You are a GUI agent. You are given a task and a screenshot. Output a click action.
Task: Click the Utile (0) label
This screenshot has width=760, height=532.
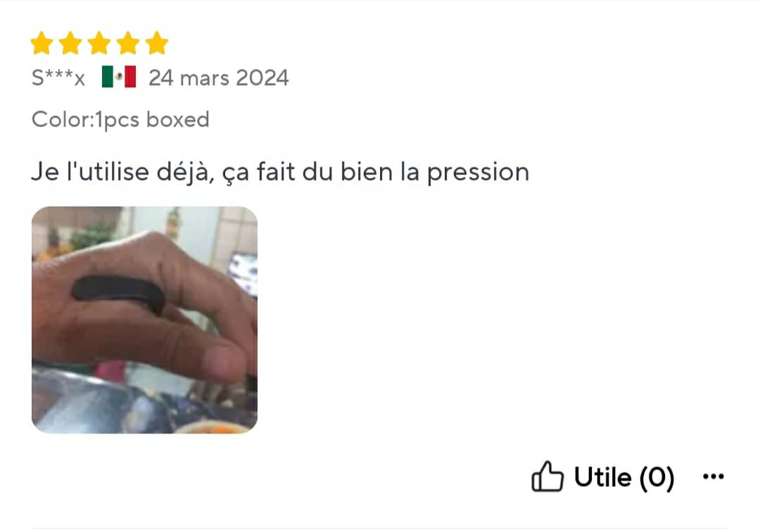624,477
